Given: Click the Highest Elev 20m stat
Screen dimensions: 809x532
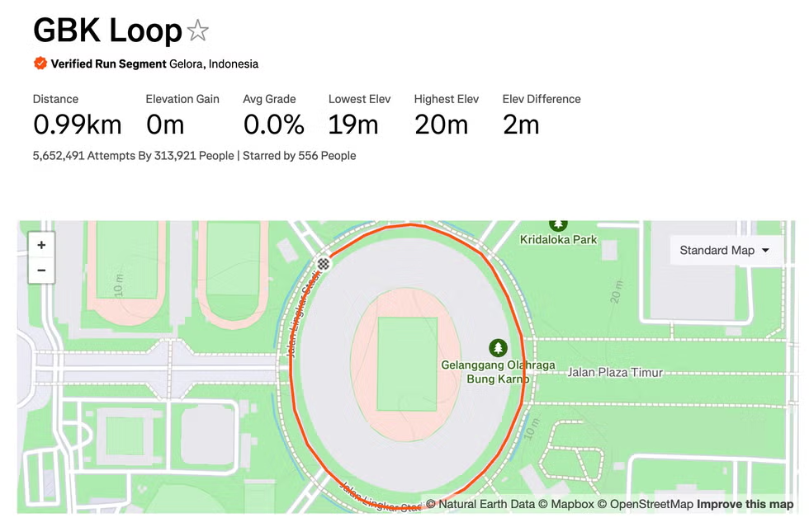Looking at the screenshot, I should (x=442, y=125).
